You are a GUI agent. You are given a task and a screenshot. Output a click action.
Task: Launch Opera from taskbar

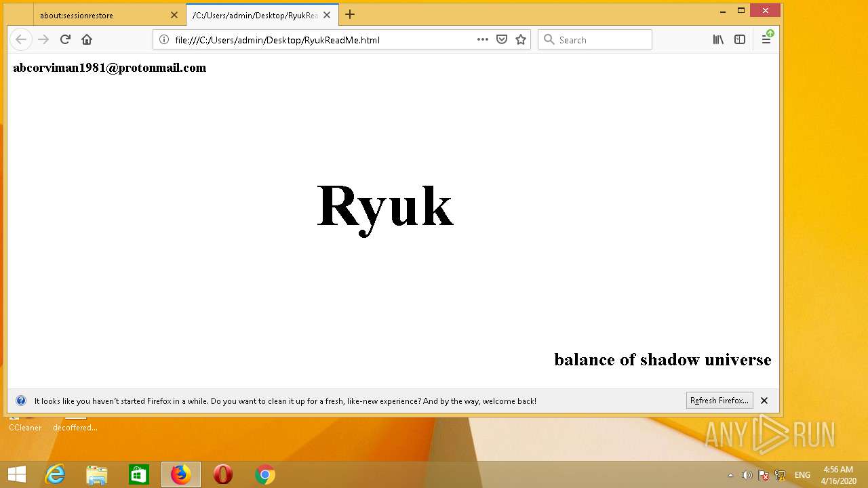pyautogui.click(x=223, y=474)
